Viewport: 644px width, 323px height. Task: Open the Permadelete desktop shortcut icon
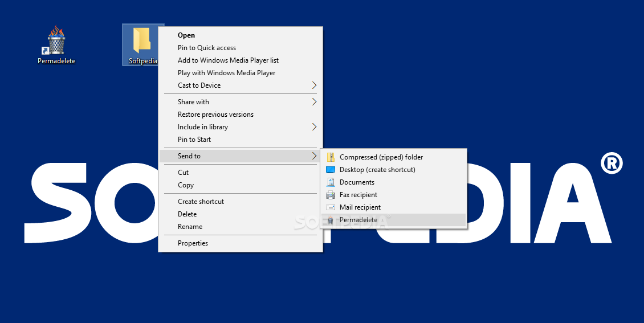[56, 40]
